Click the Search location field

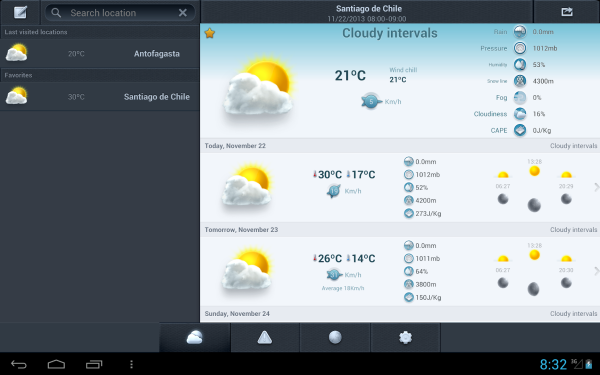[120, 13]
